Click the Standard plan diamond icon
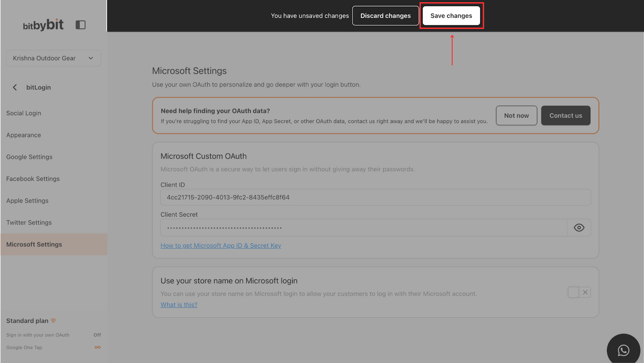The image size is (644, 363). (53, 320)
